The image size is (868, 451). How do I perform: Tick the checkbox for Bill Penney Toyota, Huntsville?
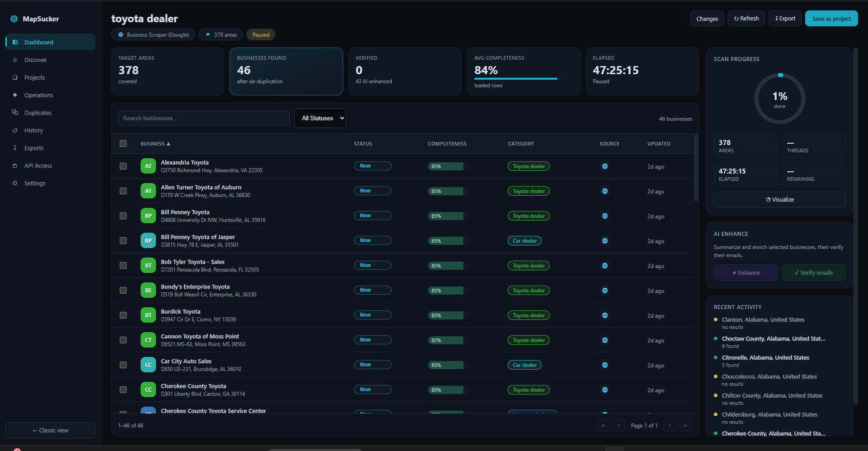[123, 216]
